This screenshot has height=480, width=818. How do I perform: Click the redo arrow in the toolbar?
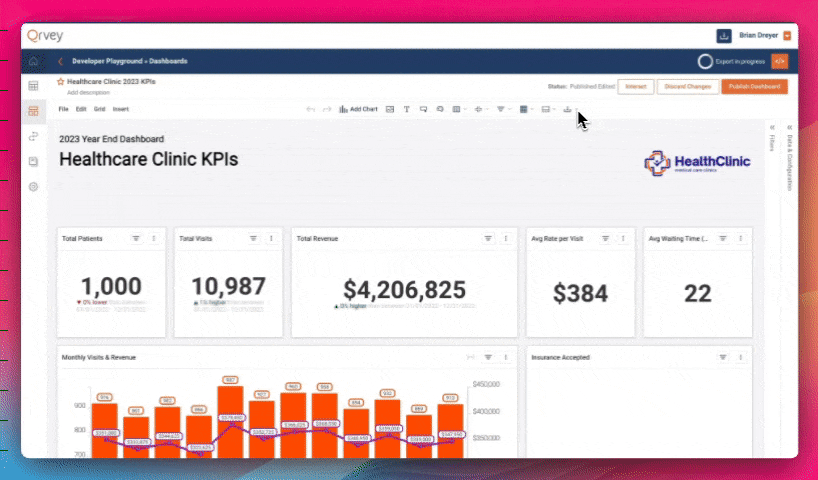pyautogui.click(x=327, y=108)
